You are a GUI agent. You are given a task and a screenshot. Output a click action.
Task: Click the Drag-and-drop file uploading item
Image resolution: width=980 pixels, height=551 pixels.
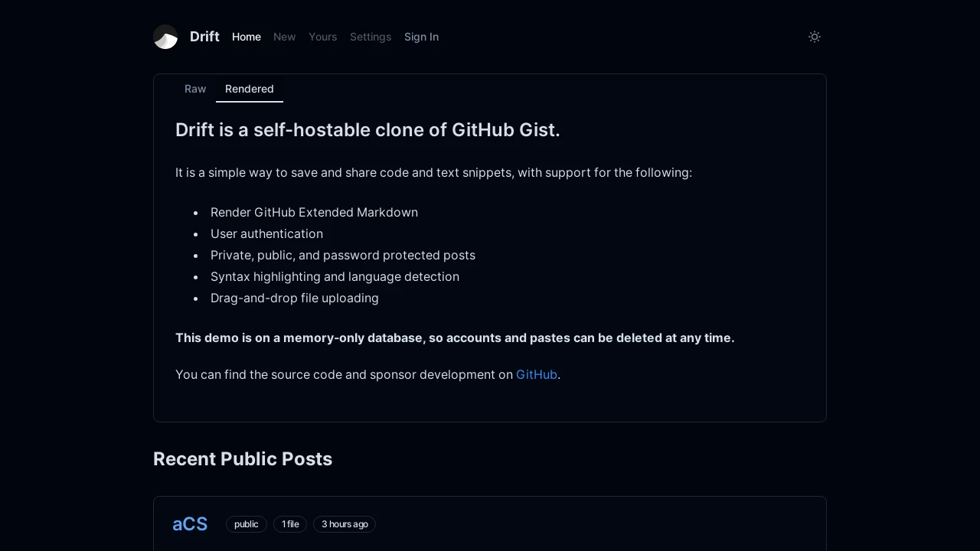pyautogui.click(x=295, y=298)
